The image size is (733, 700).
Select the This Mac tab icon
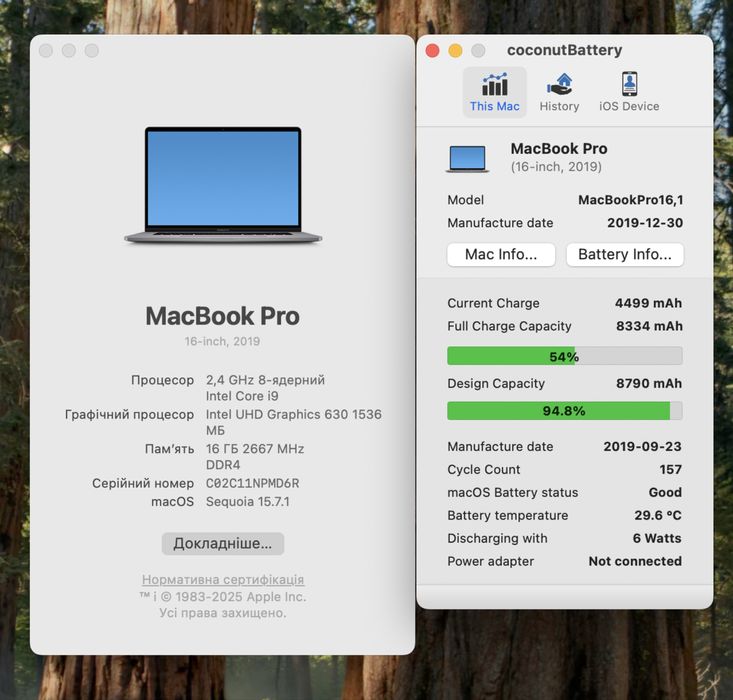[x=495, y=85]
